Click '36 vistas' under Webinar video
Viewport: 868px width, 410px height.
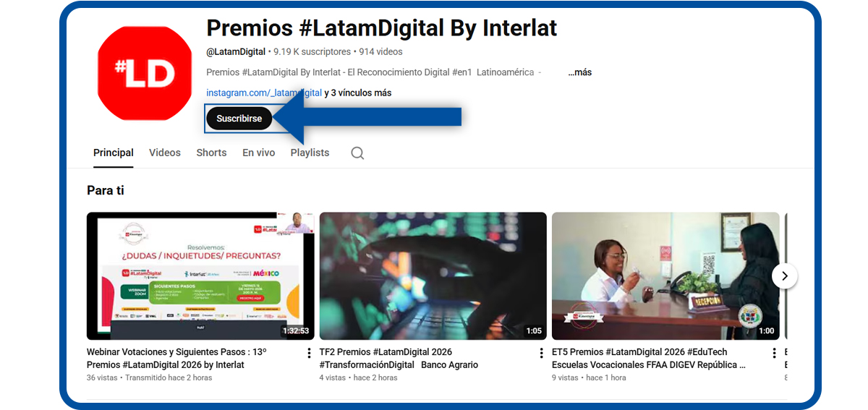102,377
